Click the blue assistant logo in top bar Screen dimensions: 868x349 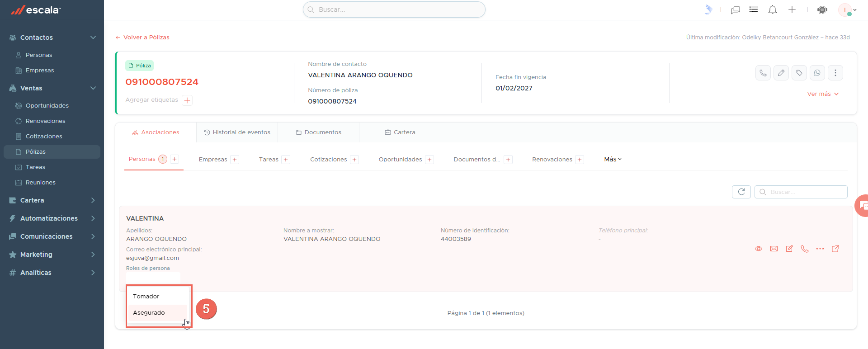(708, 9)
